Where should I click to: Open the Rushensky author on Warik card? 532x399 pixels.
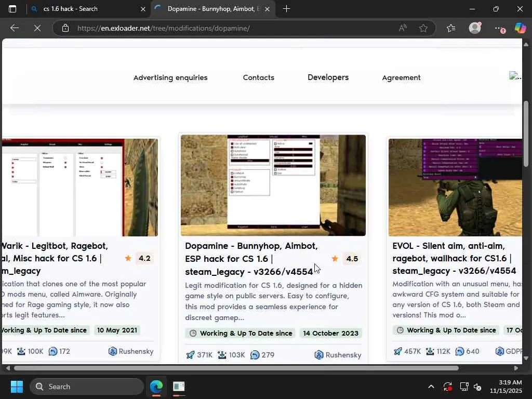click(131, 351)
